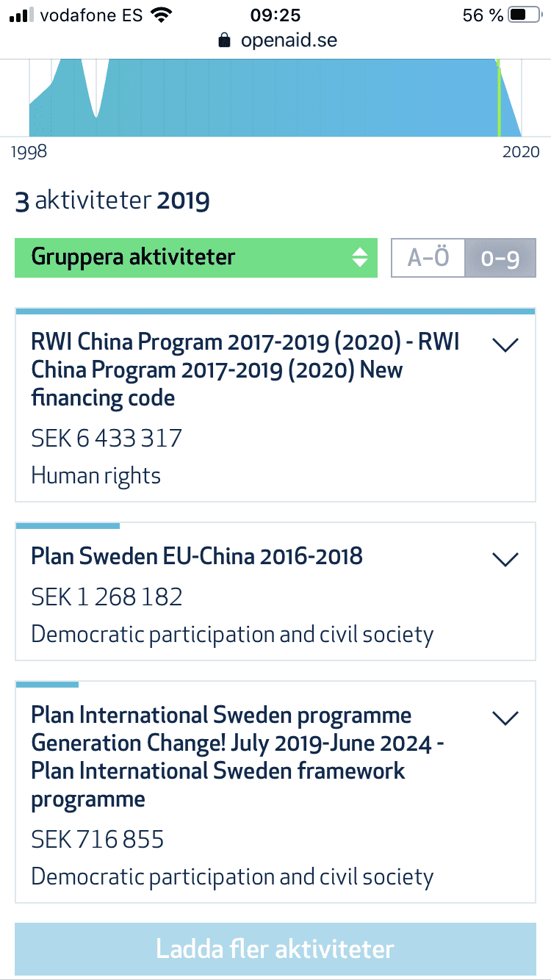Click SEK 6 433 317 amount

click(107, 439)
